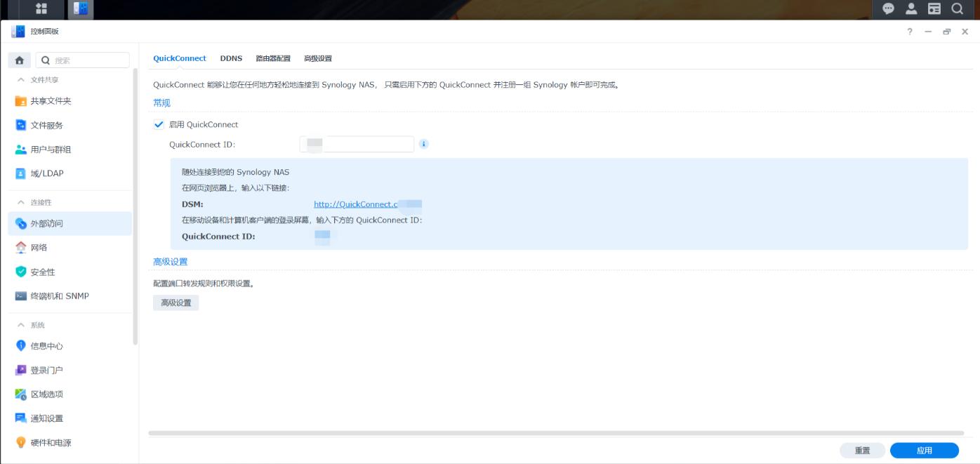The image size is (980, 464).
Task: Select 登录门户 text in the sidebar
Action: coord(47,370)
